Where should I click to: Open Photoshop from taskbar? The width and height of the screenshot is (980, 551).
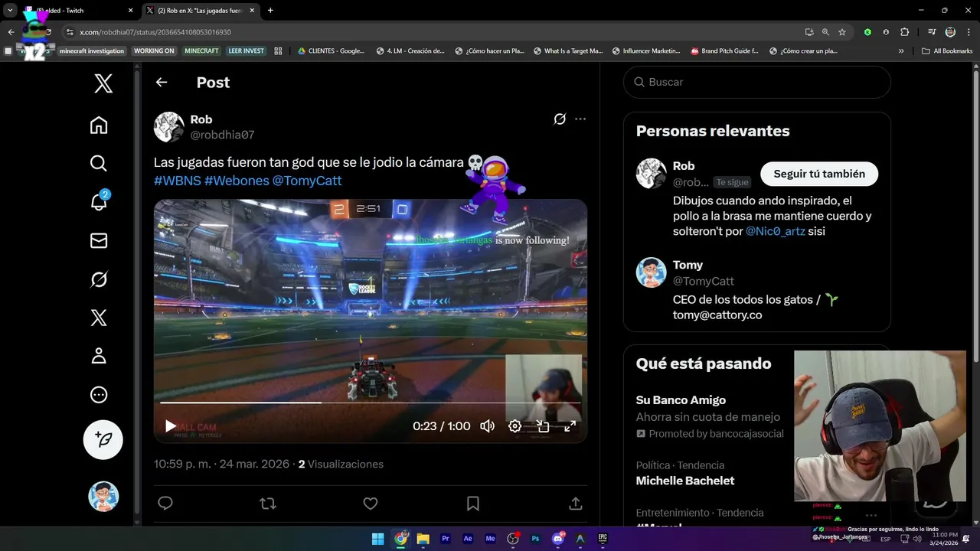(535, 539)
